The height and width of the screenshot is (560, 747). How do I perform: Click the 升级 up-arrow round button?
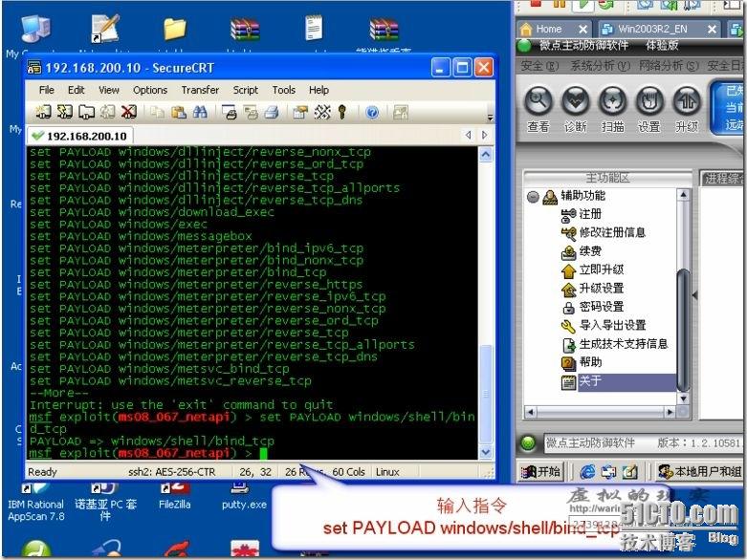(687, 101)
